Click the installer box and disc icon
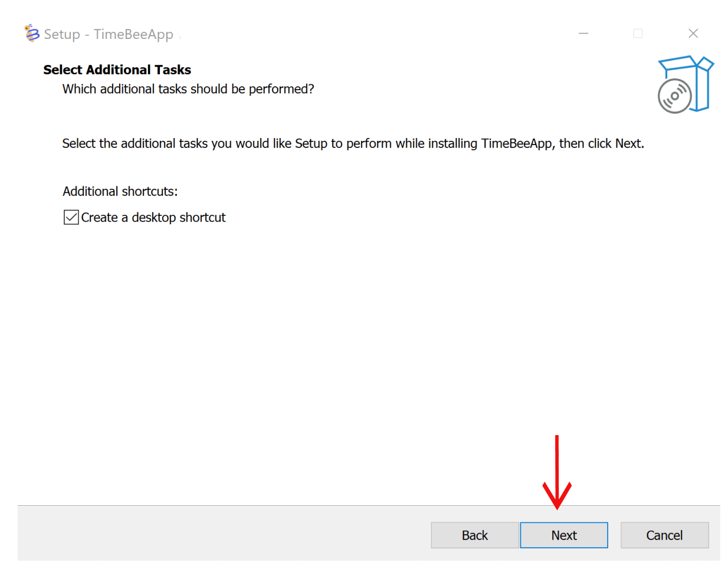Image resolution: width=728 pixels, height=579 pixels. pos(686,84)
